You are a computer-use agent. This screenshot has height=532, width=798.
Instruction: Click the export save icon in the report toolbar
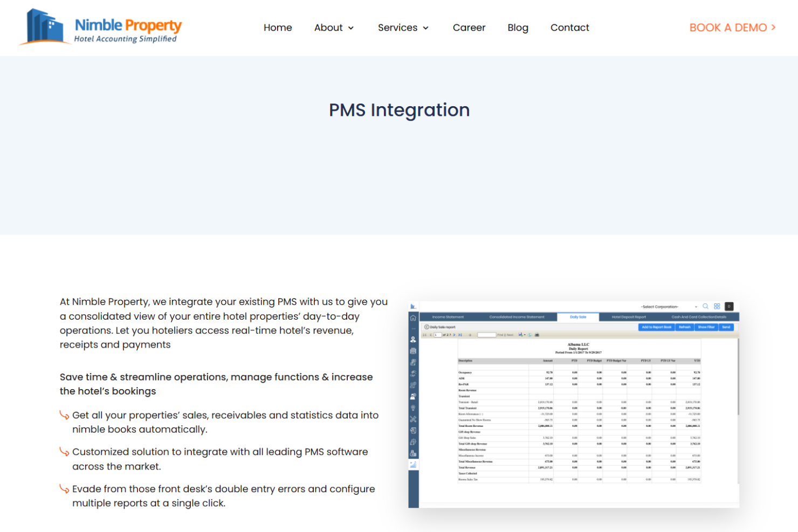tap(521, 335)
